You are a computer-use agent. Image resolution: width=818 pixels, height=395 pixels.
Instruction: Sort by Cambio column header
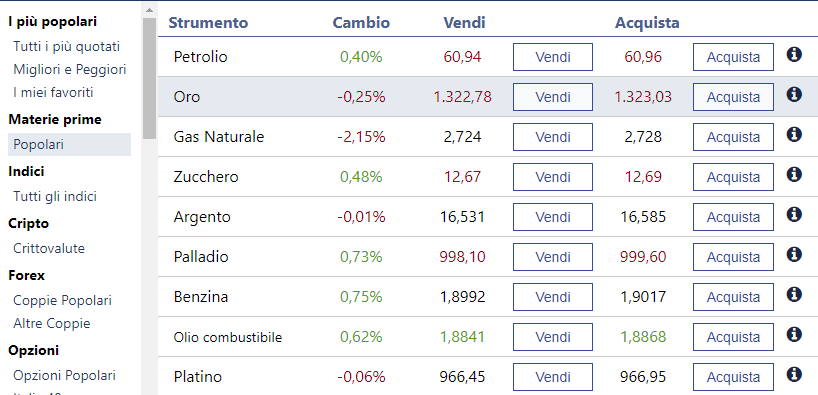pos(361,23)
